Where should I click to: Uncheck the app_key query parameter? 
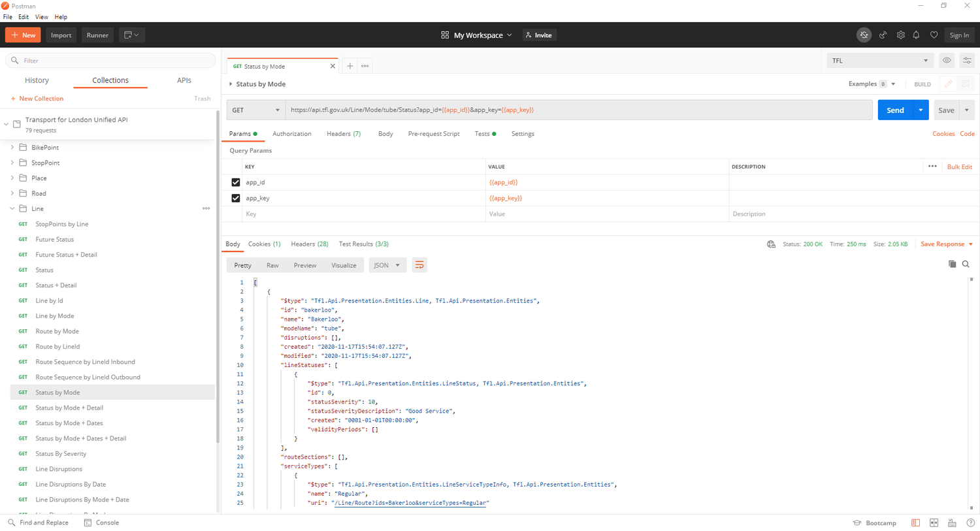click(235, 198)
